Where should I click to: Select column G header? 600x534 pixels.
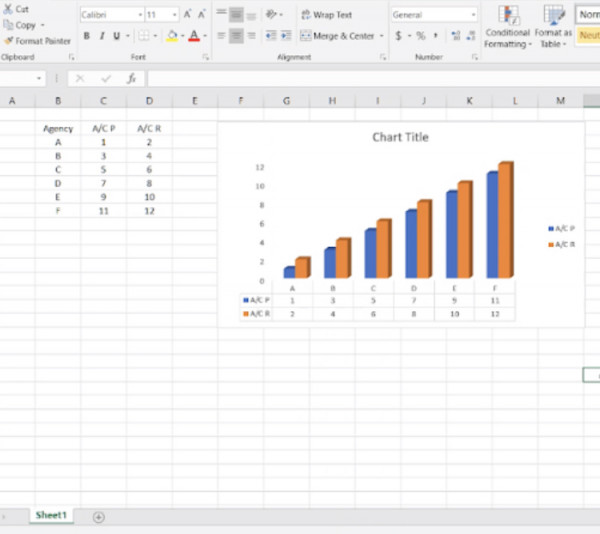coord(286,101)
